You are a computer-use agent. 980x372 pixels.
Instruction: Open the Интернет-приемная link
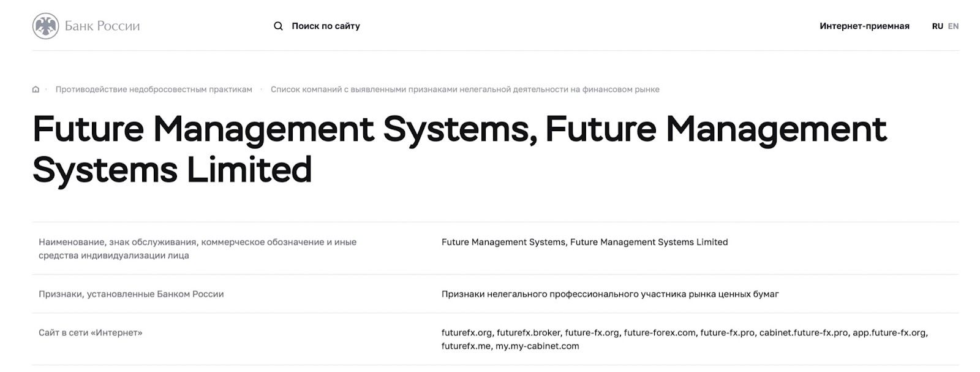(x=864, y=26)
